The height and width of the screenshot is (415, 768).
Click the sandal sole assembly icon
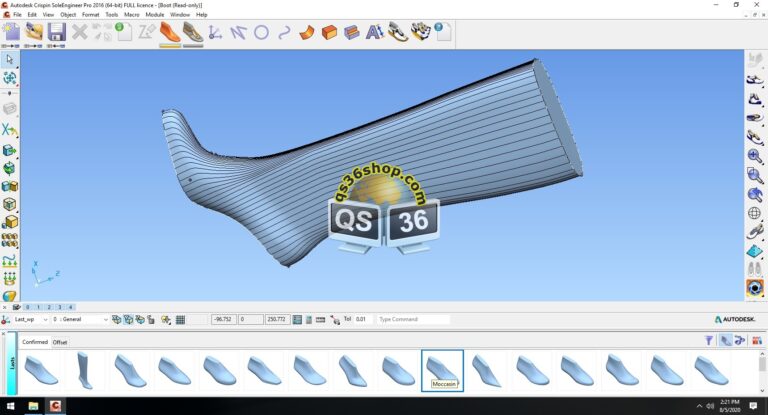point(398,32)
